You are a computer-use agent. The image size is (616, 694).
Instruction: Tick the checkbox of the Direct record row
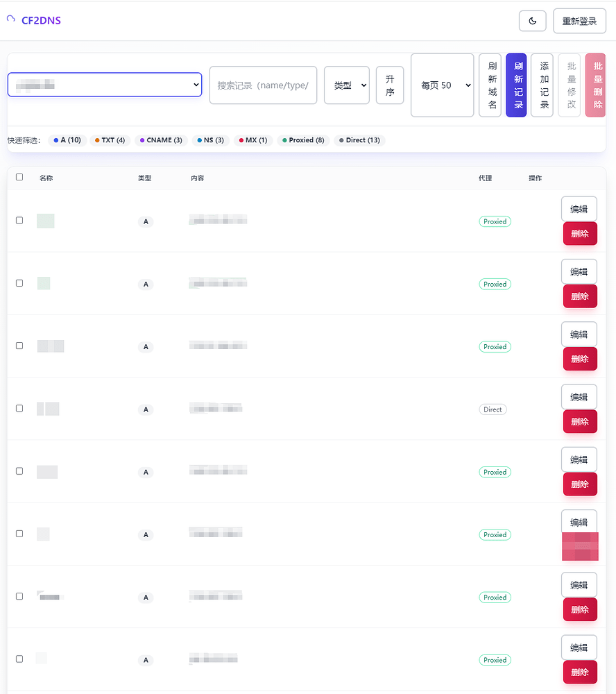(x=19, y=408)
